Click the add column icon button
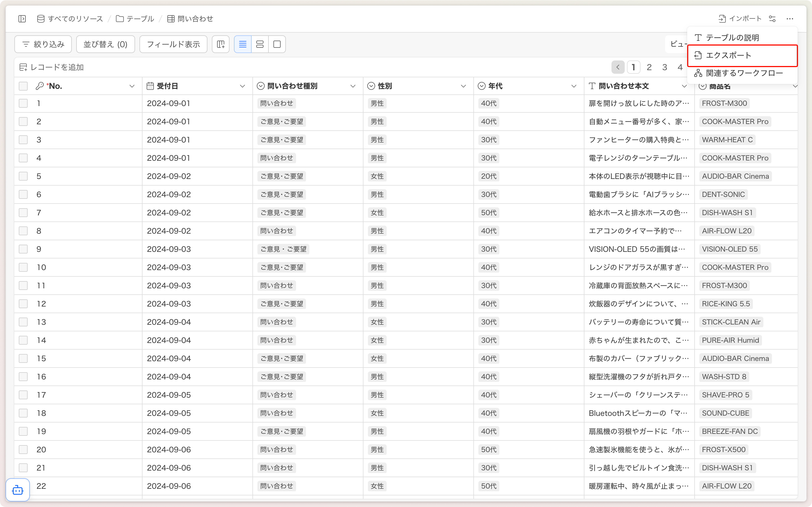Screen dimensions: 812x507 point(221,44)
